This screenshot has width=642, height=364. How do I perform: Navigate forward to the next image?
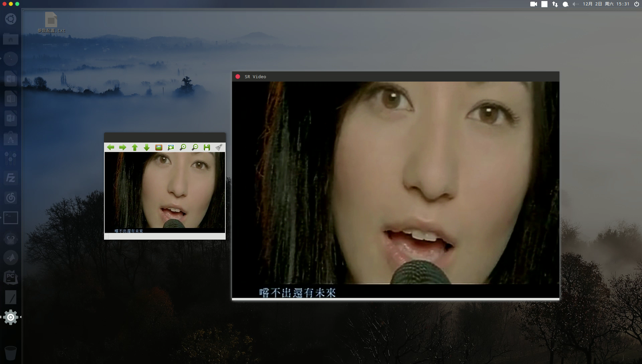tap(123, 147)
